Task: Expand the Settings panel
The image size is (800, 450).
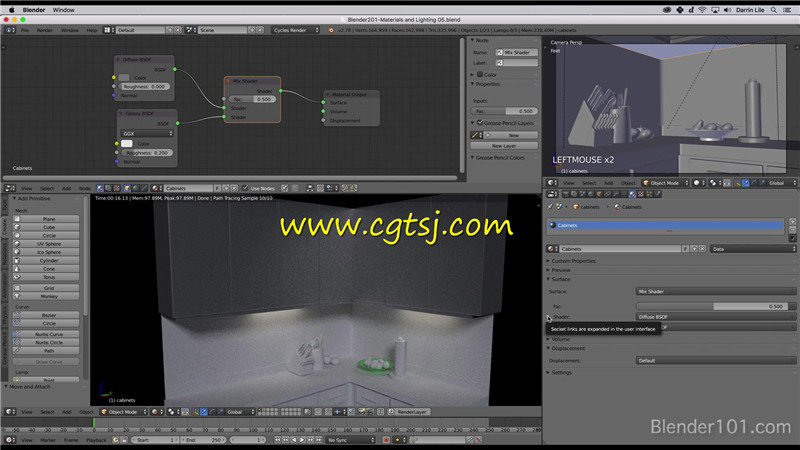Action: (x=561, y=372)
